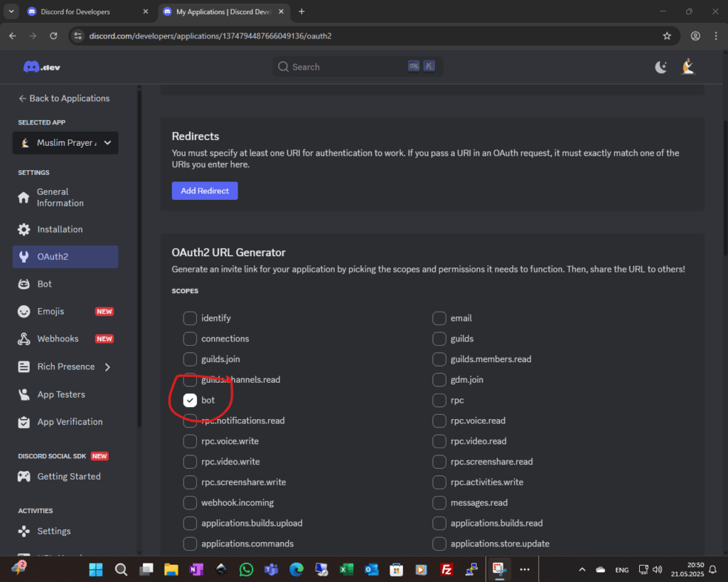Image resolution: width=728 pixels, height=582 pixels.
Task: Click the Getting Started gamepad icon
Action: pos(23,476)
